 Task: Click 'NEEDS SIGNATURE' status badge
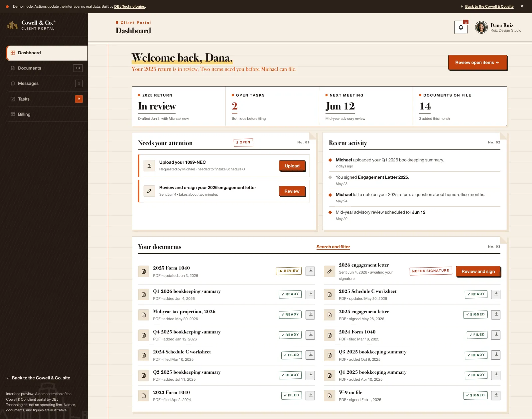[x=431, y=271]
